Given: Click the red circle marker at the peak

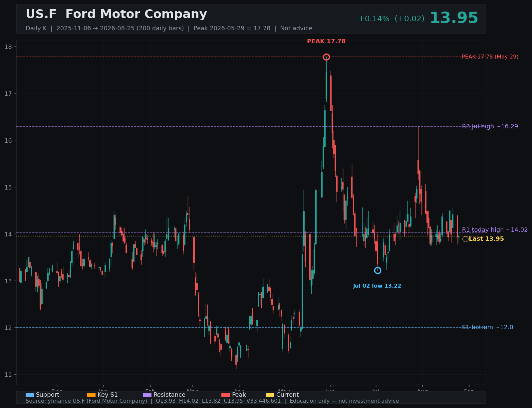Looking at the screenshot, I should [326, 57].
